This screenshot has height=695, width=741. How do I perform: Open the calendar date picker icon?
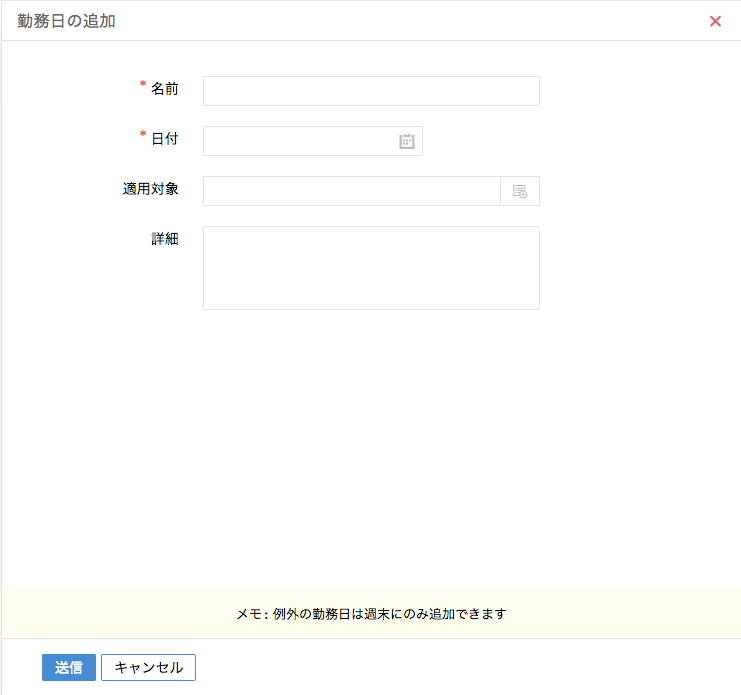(407, 141)
